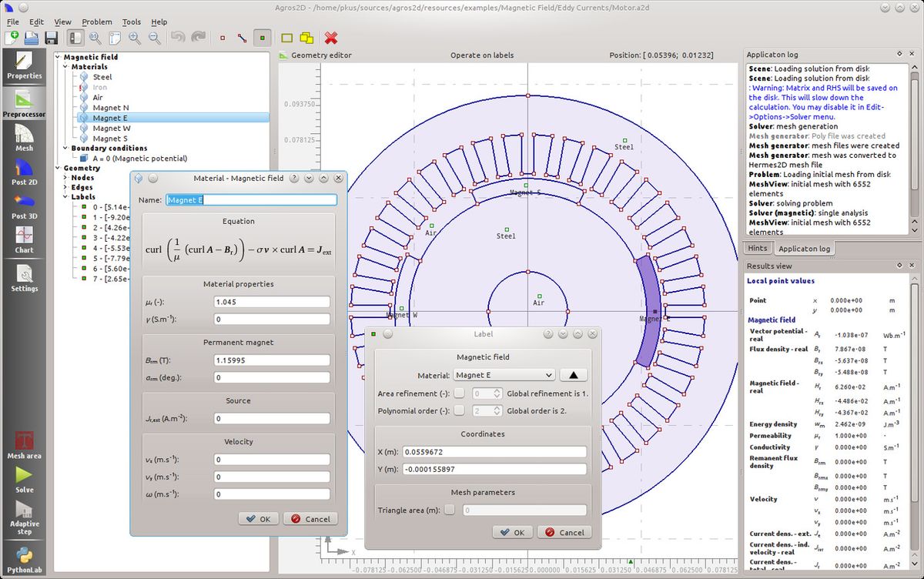Save the file with floppy disk icon
This screenshot has height=579, width=924.
coord(52,38)
